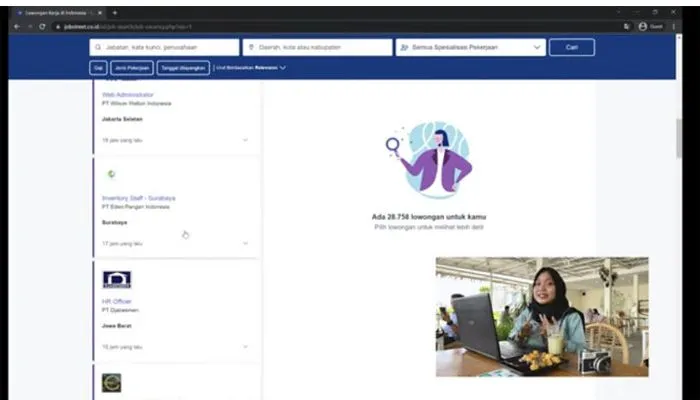Click the magnifier icon in keyword field
The height and width of the screenshot is (400, 700).
[98, 47]
